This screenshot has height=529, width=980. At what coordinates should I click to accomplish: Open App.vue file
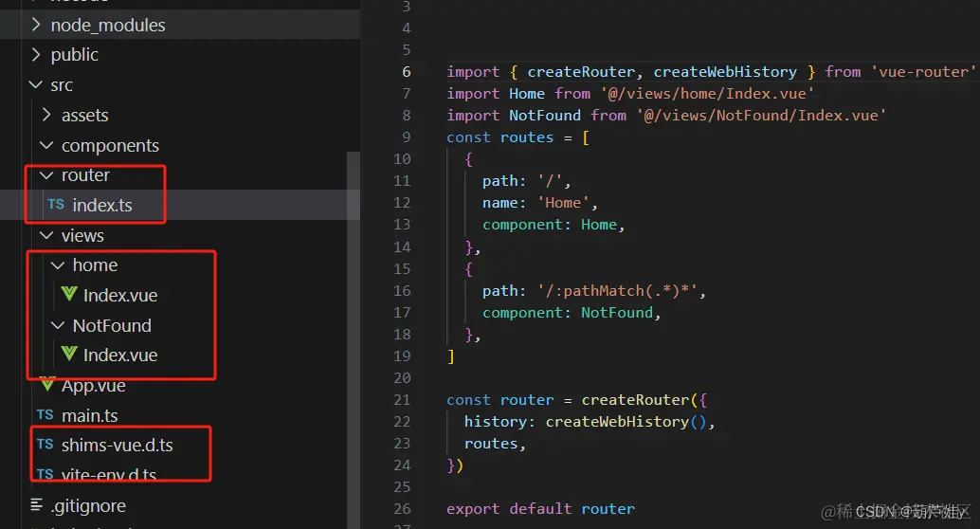click(x=93, y=386)
